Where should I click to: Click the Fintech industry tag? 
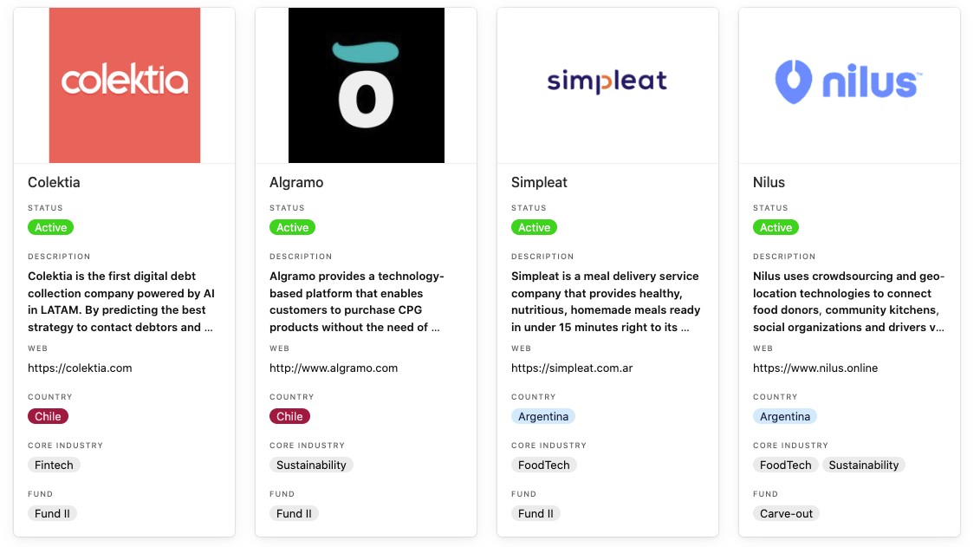pyautogui.click(x=54, y=466)
